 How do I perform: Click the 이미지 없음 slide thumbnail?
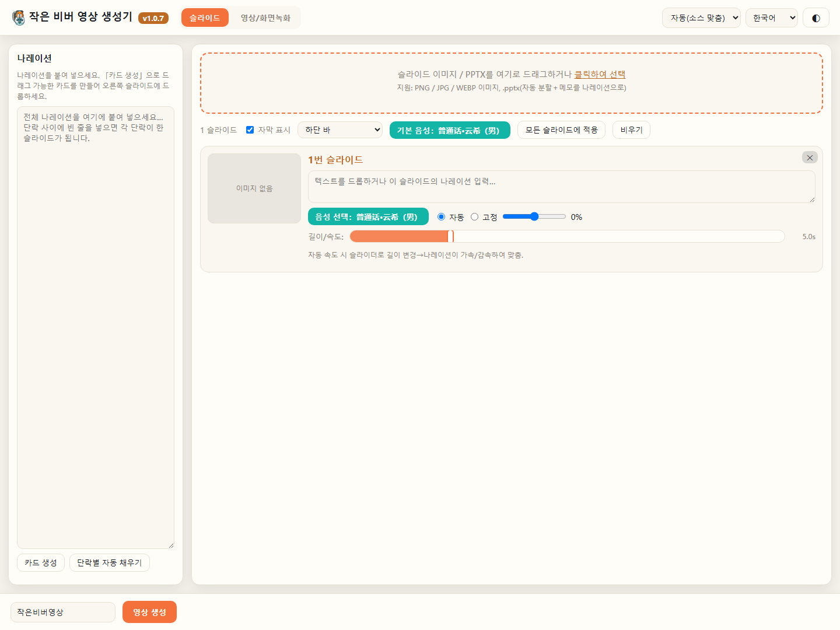tap(254, 188)
